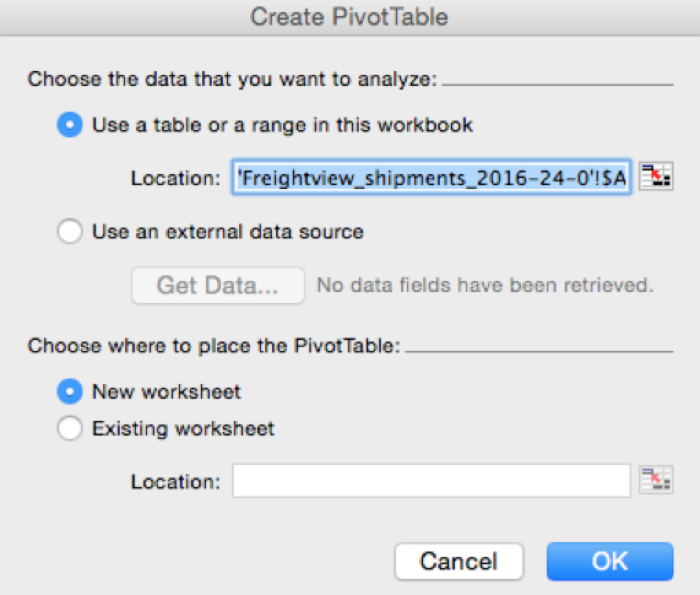700x595 pixels.
Task: Click 'No data fields have been retrieved.' text
Action: pos(485,285)
